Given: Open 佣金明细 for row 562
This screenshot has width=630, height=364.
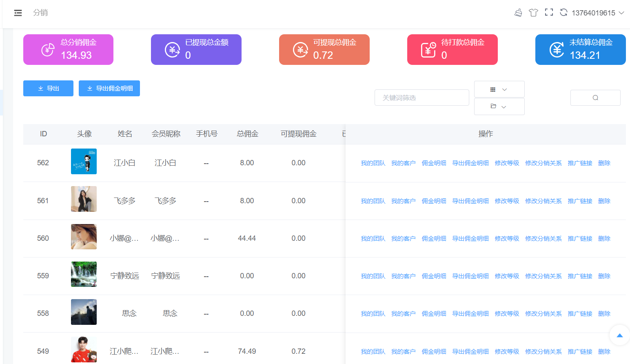Looking at the screenshot, I should [434, 163].
